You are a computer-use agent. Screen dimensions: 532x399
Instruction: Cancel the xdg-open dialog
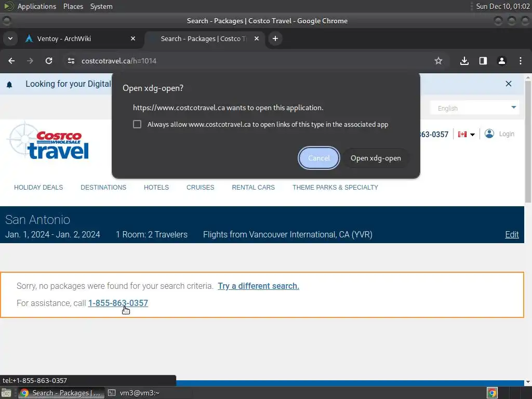click(x=318, y=158)
